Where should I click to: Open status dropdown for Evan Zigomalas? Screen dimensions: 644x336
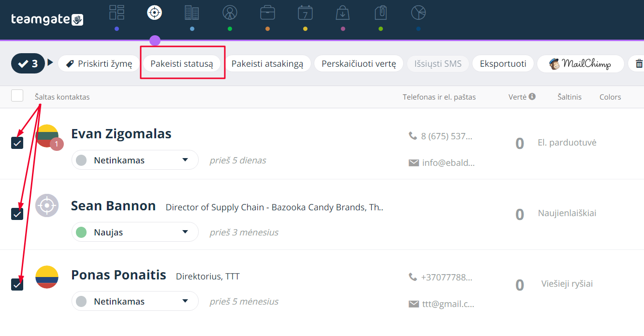135,160
